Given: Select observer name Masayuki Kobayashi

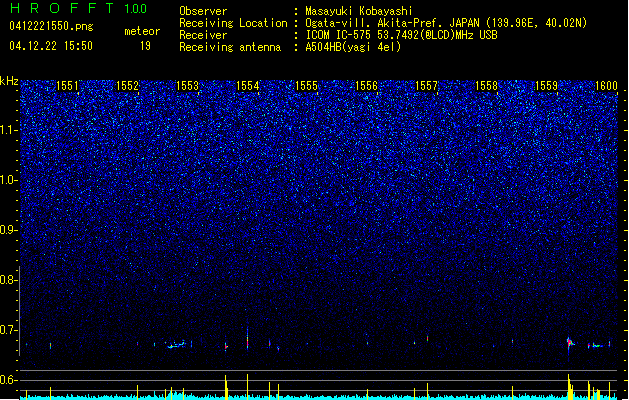Looking at the screenshot, I should 359,11.
